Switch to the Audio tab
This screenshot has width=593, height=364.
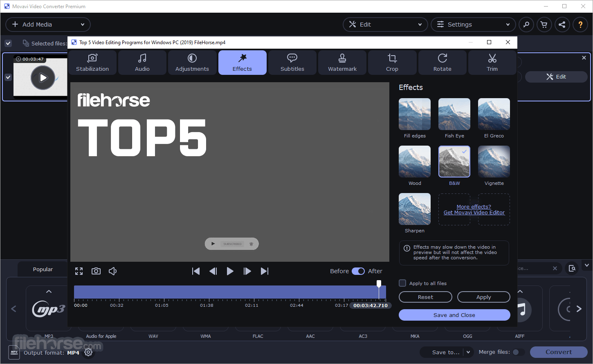click(142, 63)
